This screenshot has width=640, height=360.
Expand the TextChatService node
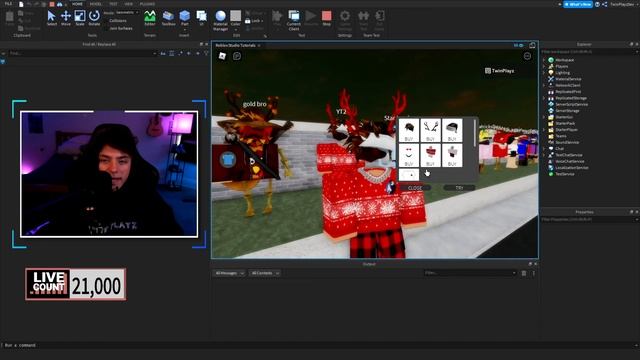click(544, 155)
